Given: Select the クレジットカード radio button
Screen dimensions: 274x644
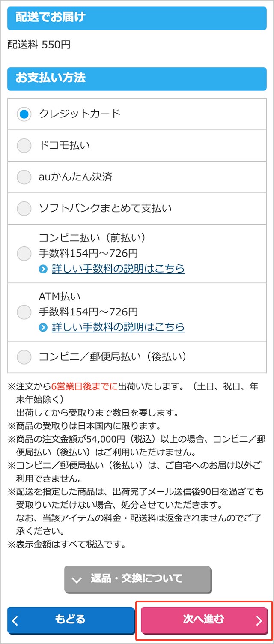Looking at the screenshot, I should tap(24, 114).
